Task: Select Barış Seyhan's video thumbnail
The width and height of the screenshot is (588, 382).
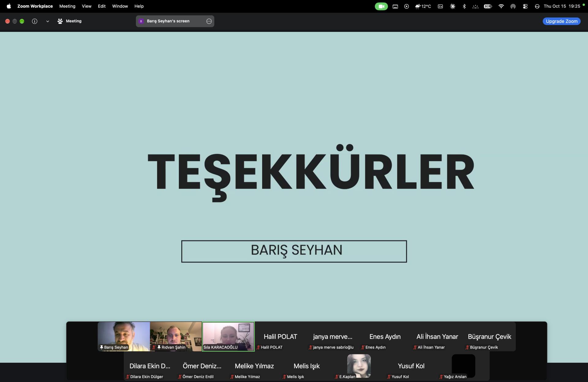Action: click(x=124, y=336)
